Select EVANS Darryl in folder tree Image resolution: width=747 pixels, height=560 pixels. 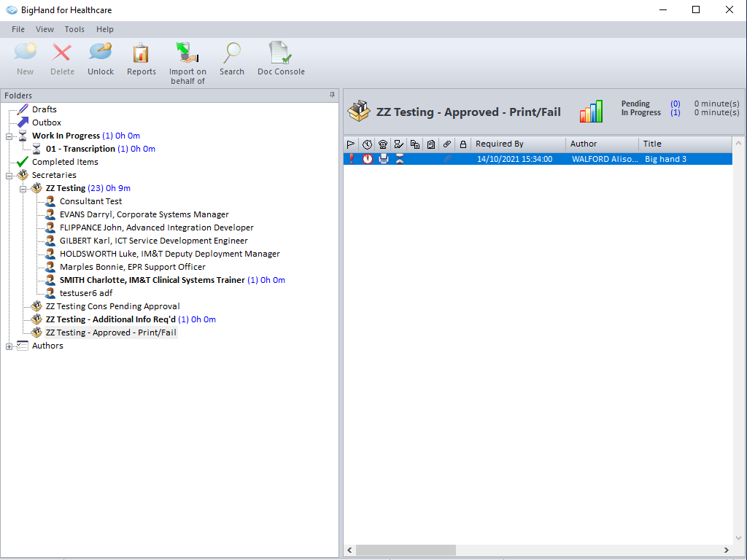[x=144, y=214]
